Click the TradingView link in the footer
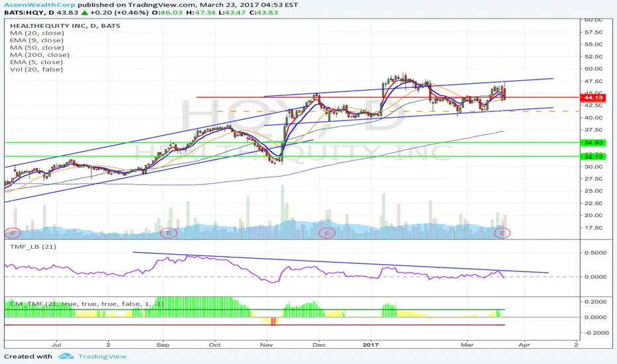 click(103, 357)
